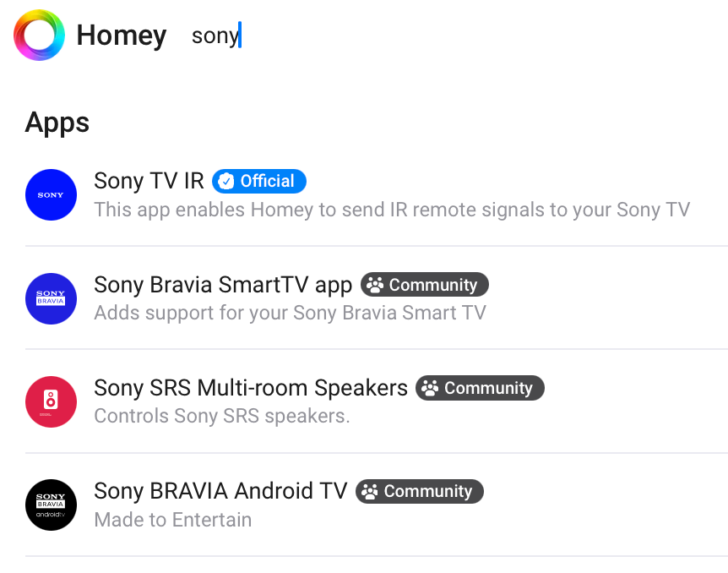The image size is (728, 573).
Task: Open the black Sony BRAVIA Android TV icon
Action: click(51, 505)
